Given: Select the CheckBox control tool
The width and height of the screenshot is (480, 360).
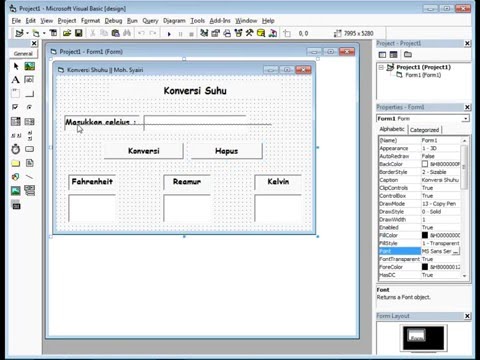Looking at the screenshot, I should (x=16, y=107).
